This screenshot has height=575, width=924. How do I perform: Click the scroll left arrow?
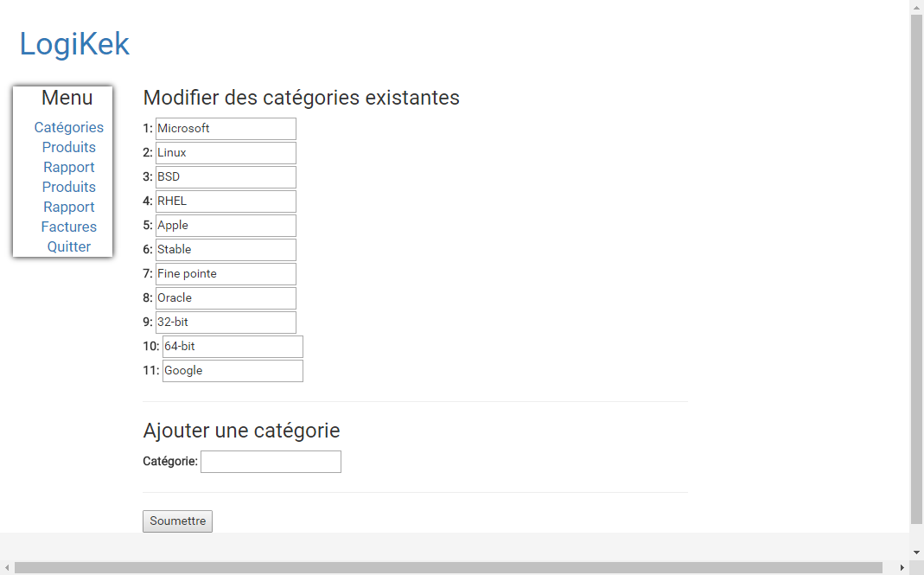[x=6, y=568]
